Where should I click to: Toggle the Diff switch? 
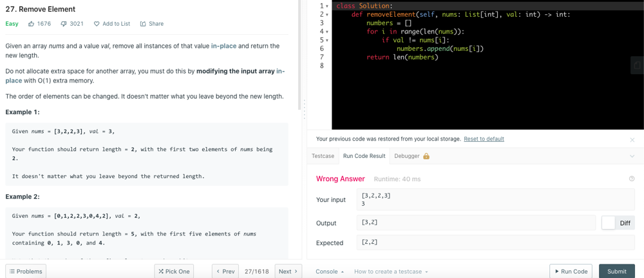(x=618, y=223)
